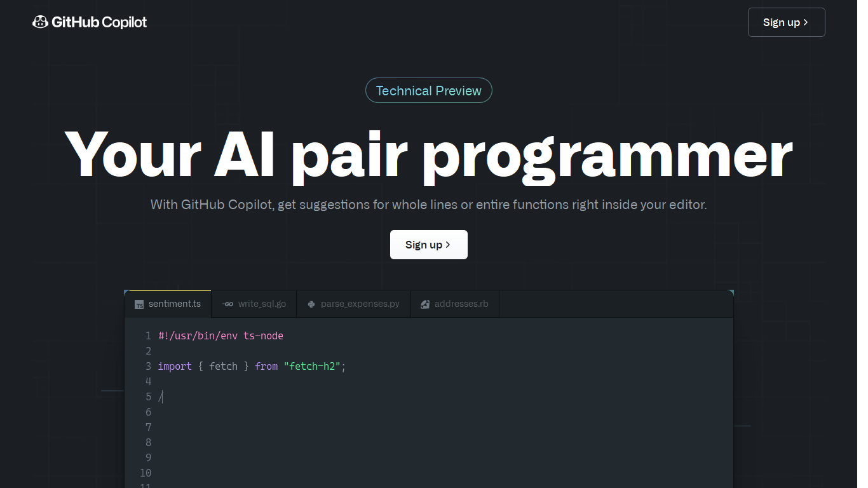The height and width of the screenshot is (488, 868).
Task: Click the word "fetch" inside the braces
Action: tap(223, 366)
